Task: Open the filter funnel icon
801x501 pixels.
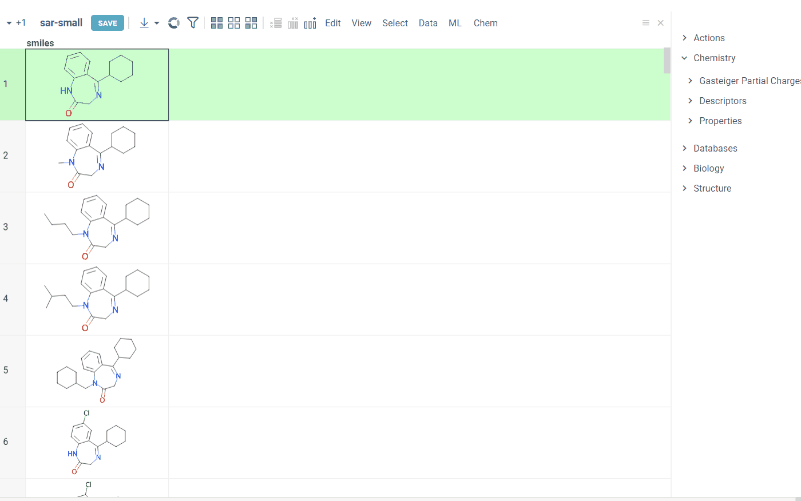Action: pyautogui.click(x=193, y=23)
